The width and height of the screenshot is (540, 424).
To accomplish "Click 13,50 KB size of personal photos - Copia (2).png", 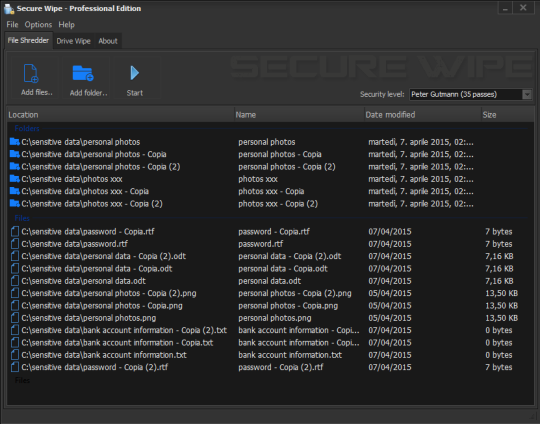I will [x=501, y=293].
